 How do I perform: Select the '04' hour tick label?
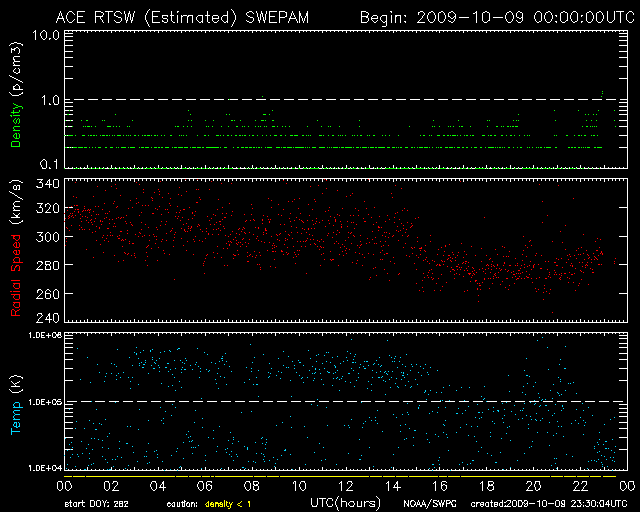[158, 486]
